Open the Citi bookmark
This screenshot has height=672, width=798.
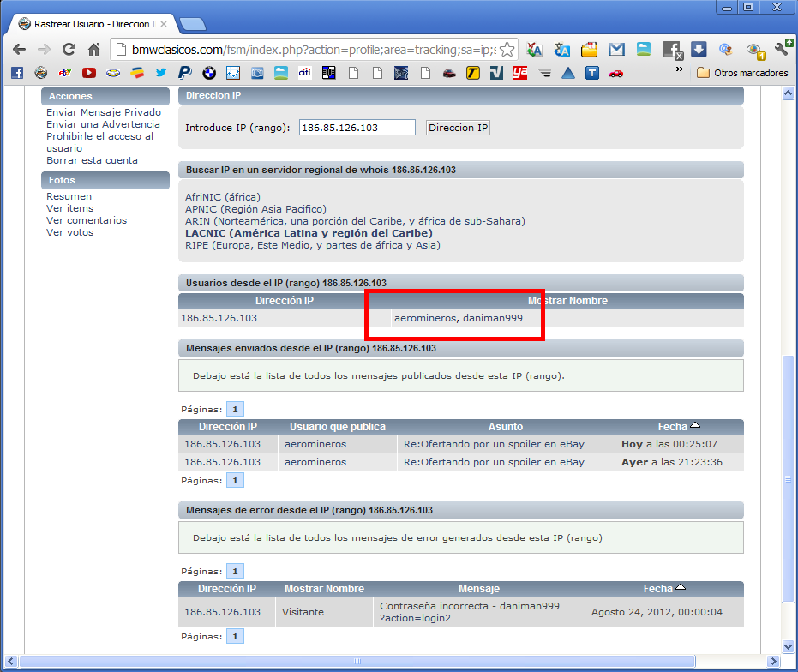coord(305,73)
